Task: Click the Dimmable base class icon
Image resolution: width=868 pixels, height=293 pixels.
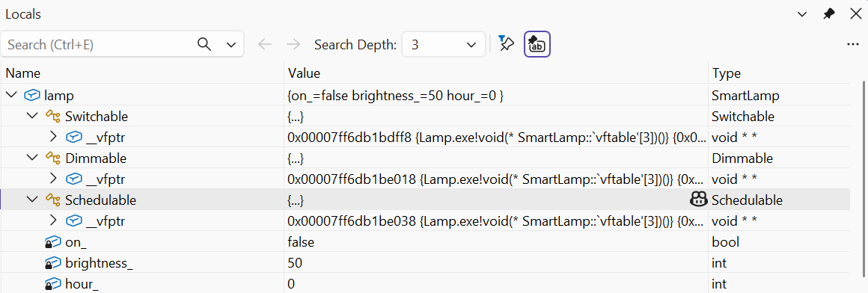Action: 52,158
